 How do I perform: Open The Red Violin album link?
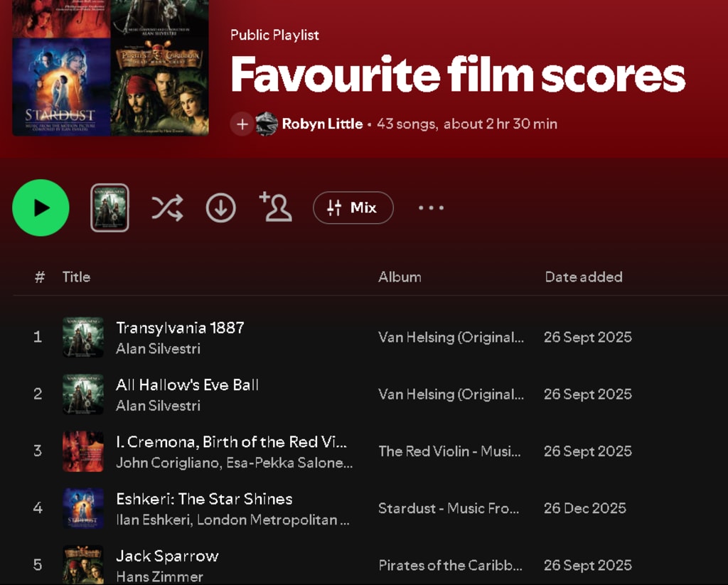449,451
